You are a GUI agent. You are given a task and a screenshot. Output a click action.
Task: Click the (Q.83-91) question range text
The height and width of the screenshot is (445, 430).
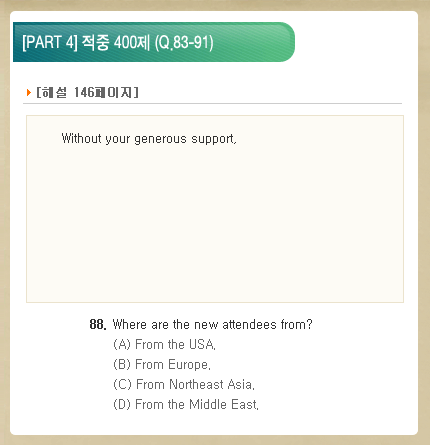tap(184, 42)
